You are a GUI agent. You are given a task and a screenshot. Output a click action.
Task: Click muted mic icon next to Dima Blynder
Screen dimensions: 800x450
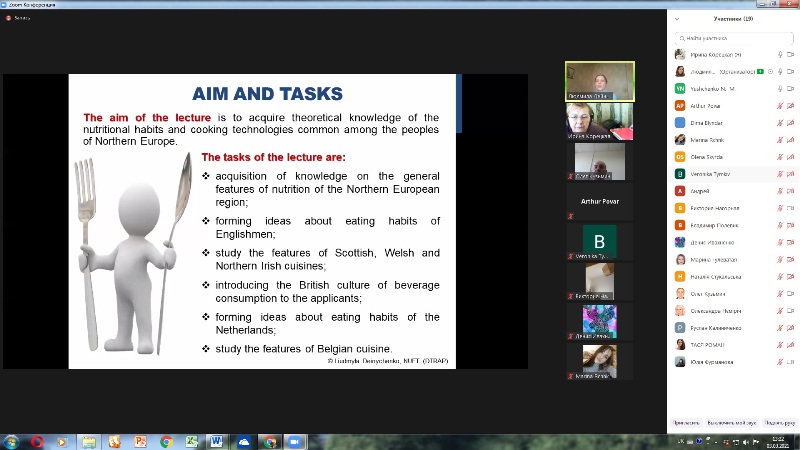coord(780,123)
